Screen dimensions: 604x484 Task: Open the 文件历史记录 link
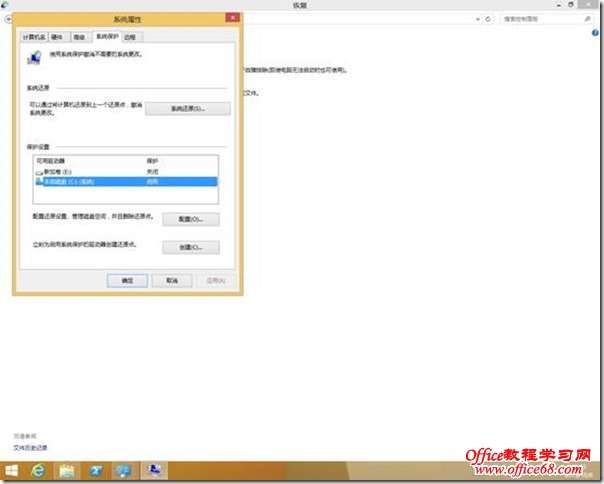[30, 447]
